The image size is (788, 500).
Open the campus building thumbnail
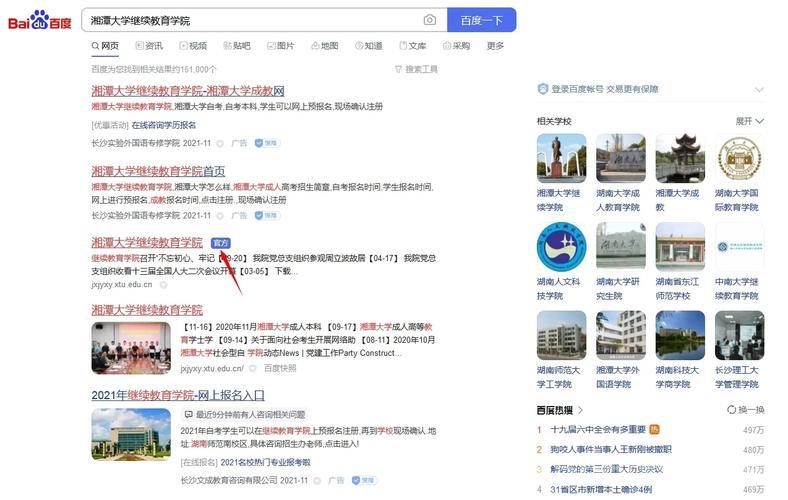click(x=131, y=434)
